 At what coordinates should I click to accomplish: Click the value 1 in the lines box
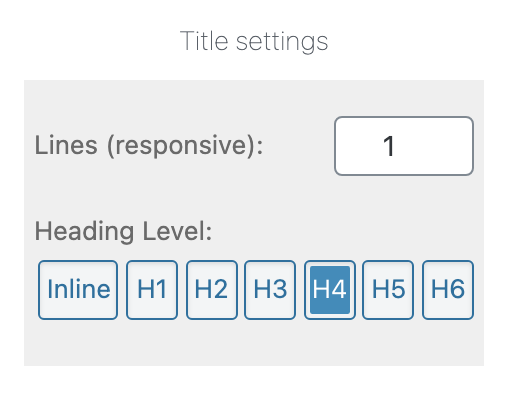[x=389, y=146]
